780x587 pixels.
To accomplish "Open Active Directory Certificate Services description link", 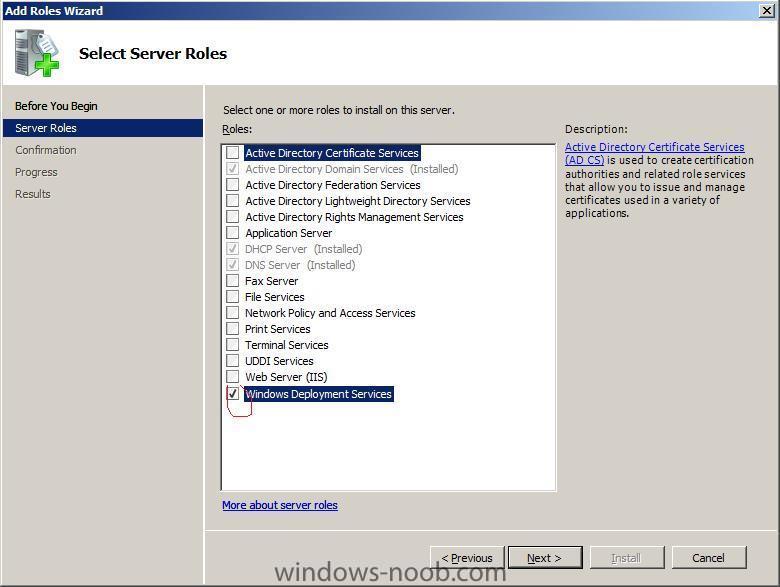I will pyautogui.click(x=655, y=153).
